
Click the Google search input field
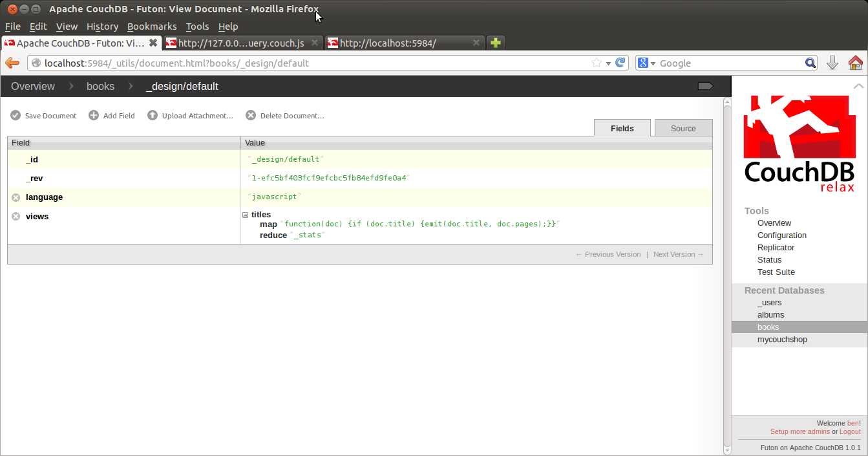point(730,63)
